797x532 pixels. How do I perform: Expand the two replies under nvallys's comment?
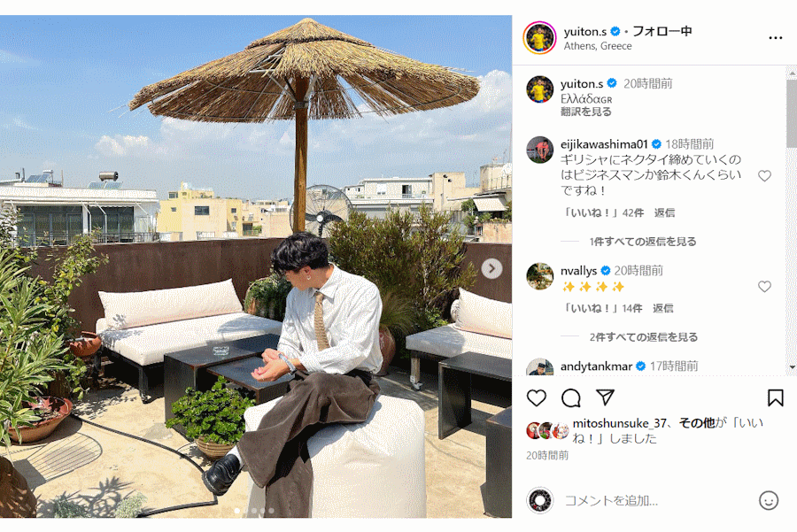[643, 337]
